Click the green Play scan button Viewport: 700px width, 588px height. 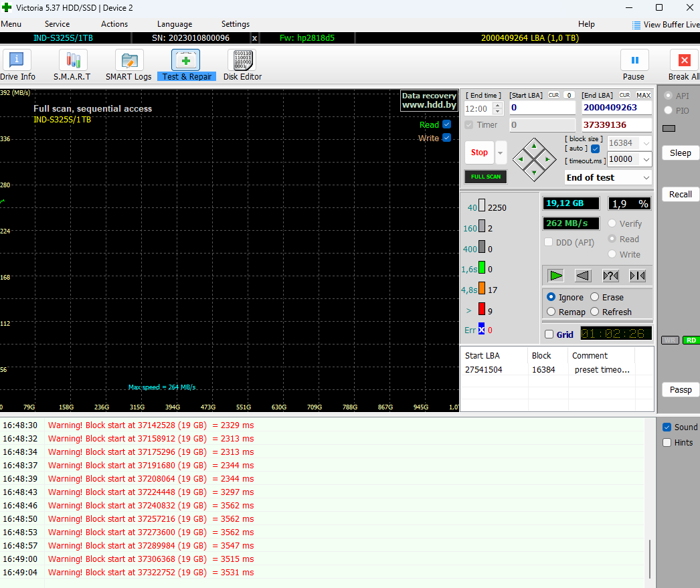(556, 276)
